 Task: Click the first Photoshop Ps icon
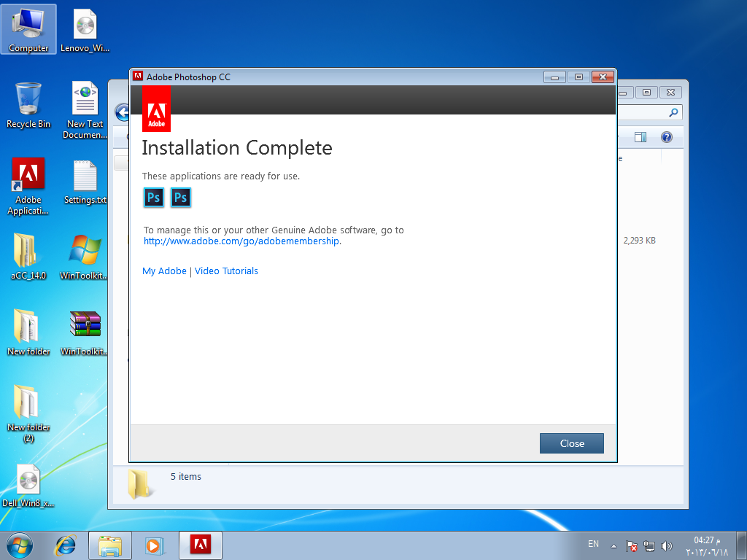(x=153, y=197)
